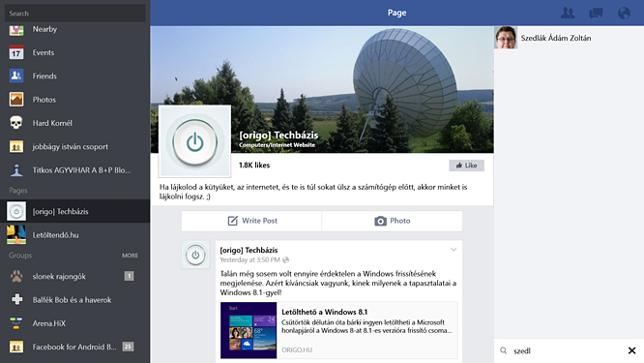This screenshot has height=363, width=644.
Task: Open notifications globe icon
Action: coord(624,13)
